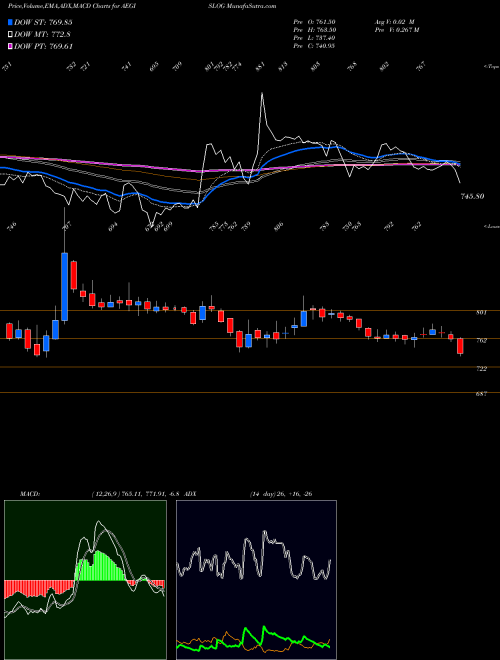Click the white DOW MT legend swatch

pyautogui.click(x=10, y=35)
